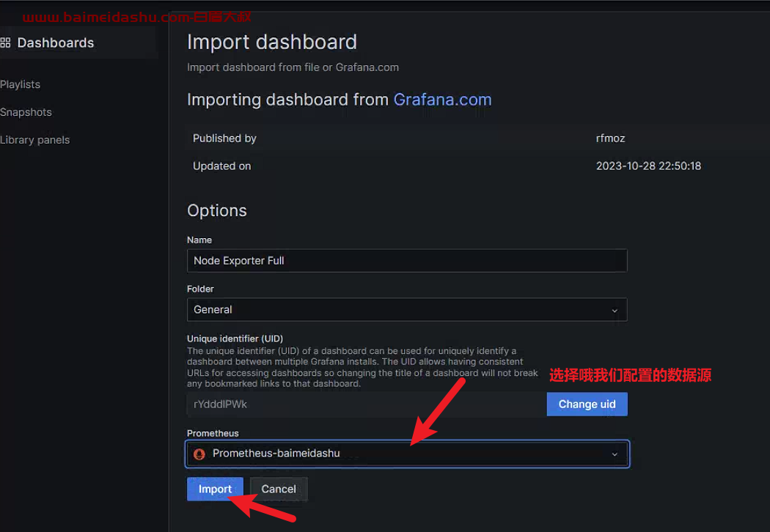The height and width of the screenshot is (532, 770).
Task: Click the Published by label
Action: (224, 138)
